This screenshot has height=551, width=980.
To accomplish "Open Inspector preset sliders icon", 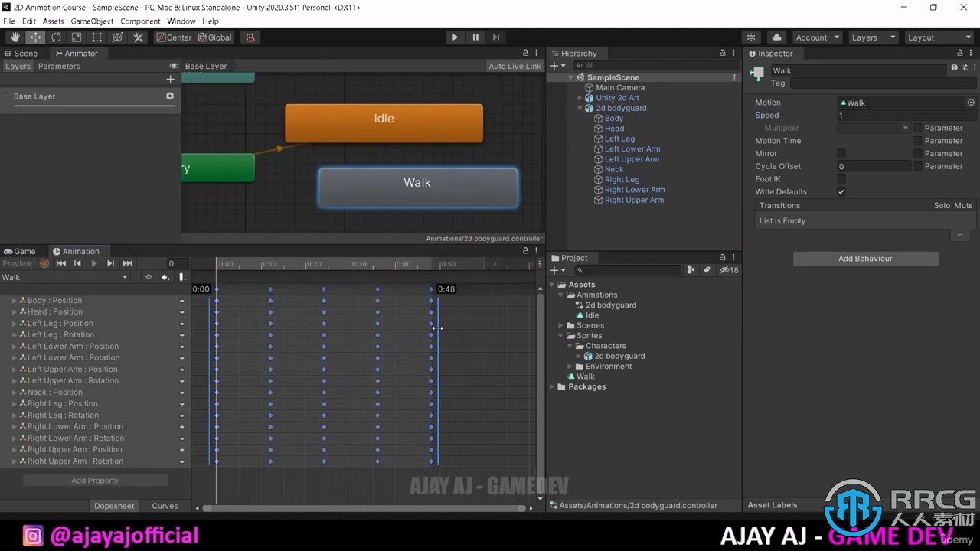I will [x=963, y=68].
